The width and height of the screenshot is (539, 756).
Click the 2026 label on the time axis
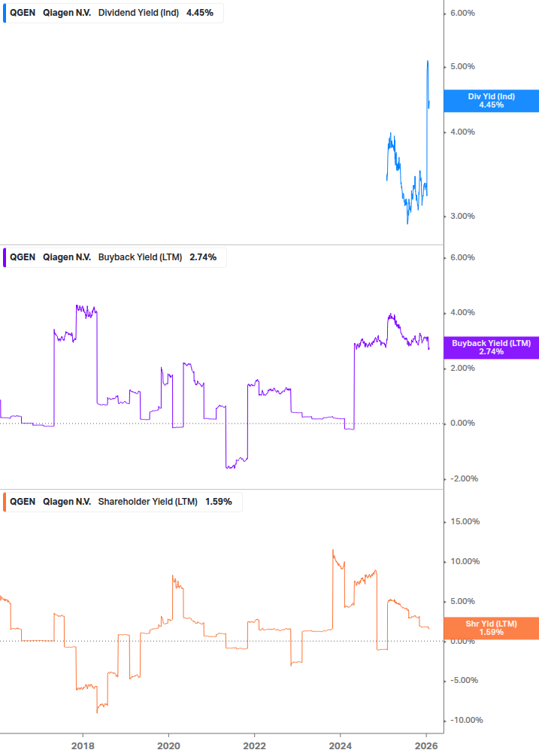tap(426, 746)
